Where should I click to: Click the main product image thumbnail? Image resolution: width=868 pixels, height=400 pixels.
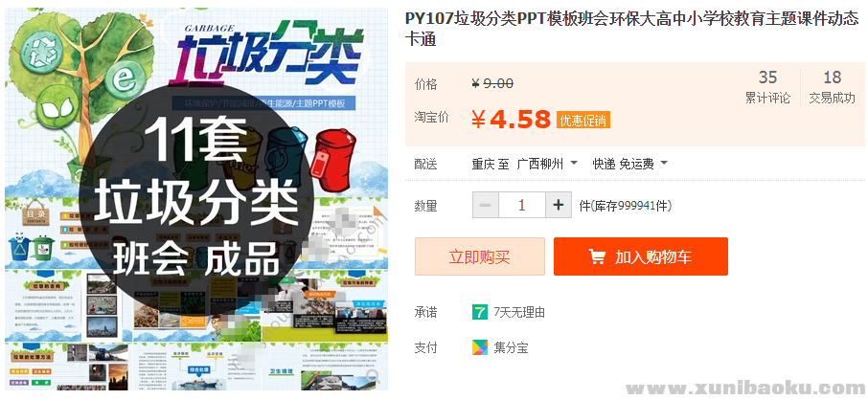[x=196, y=199]
